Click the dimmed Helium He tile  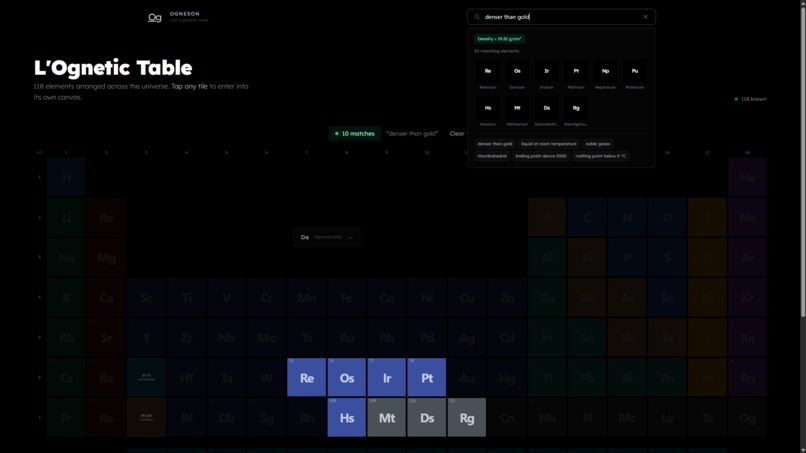(x=747, y=177)
